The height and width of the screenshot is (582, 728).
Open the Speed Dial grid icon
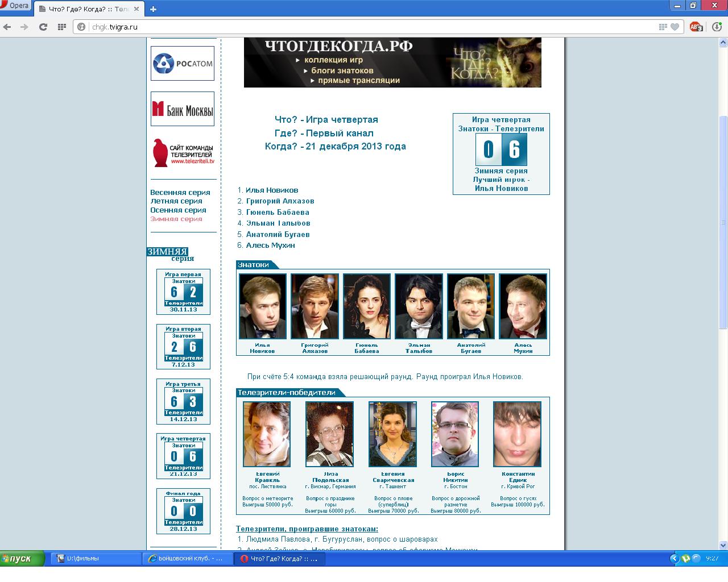coord(62,27)
